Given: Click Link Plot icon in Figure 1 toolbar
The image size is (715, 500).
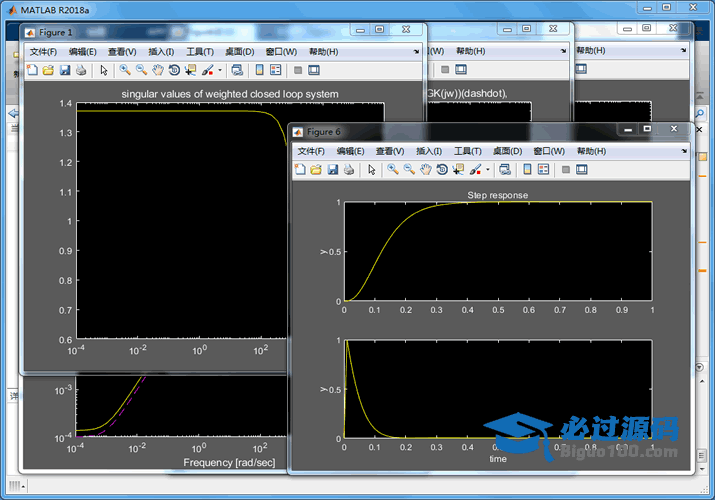Looking at the screenshot, I should coord(237,70).
